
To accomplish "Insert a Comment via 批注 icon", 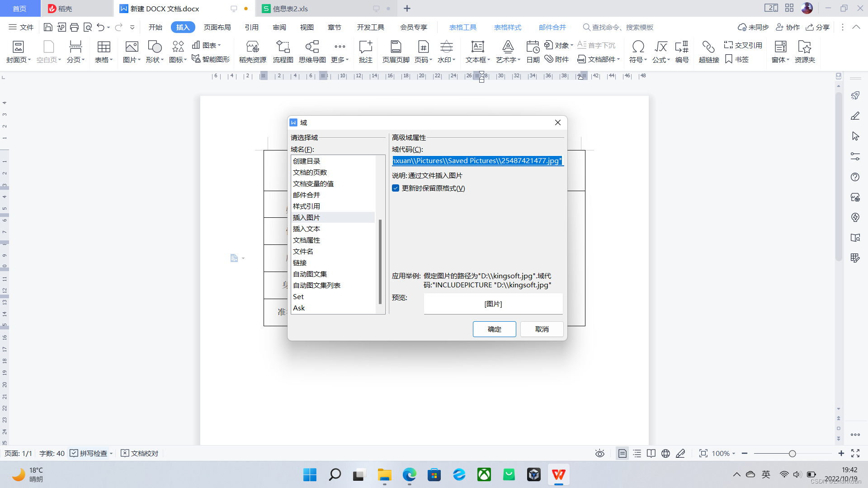I will coord(365,47).
